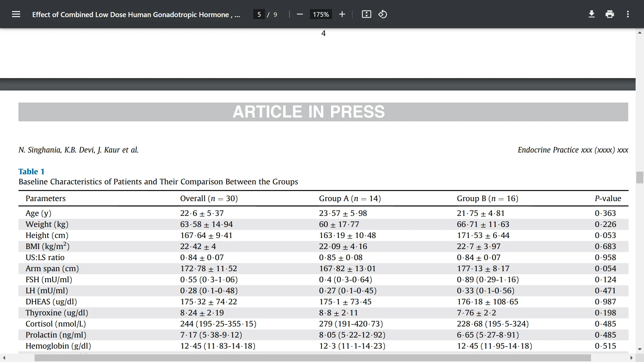The image size is (644, 362).
Task: Click the FSH (mU/ml) row label
Action: coord(49,280)
